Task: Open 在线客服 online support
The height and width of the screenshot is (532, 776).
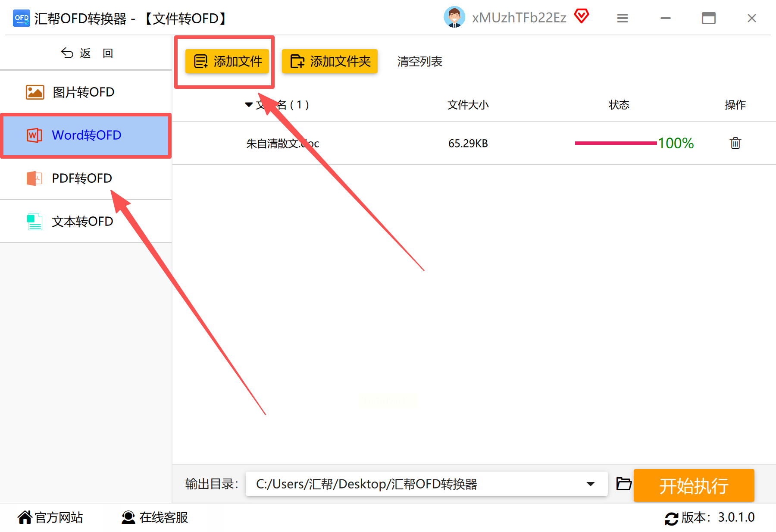Action: (155, 517)
